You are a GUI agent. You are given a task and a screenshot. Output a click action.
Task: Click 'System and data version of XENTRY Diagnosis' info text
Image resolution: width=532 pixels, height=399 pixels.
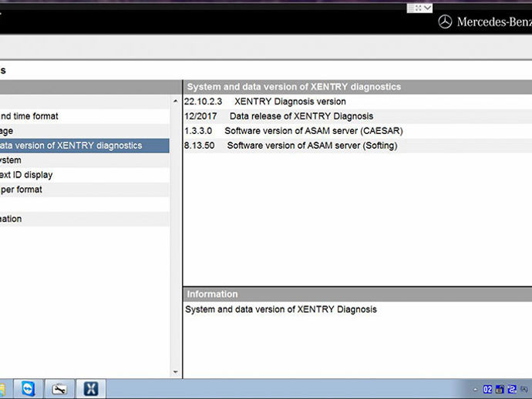[x=281, y=309]
